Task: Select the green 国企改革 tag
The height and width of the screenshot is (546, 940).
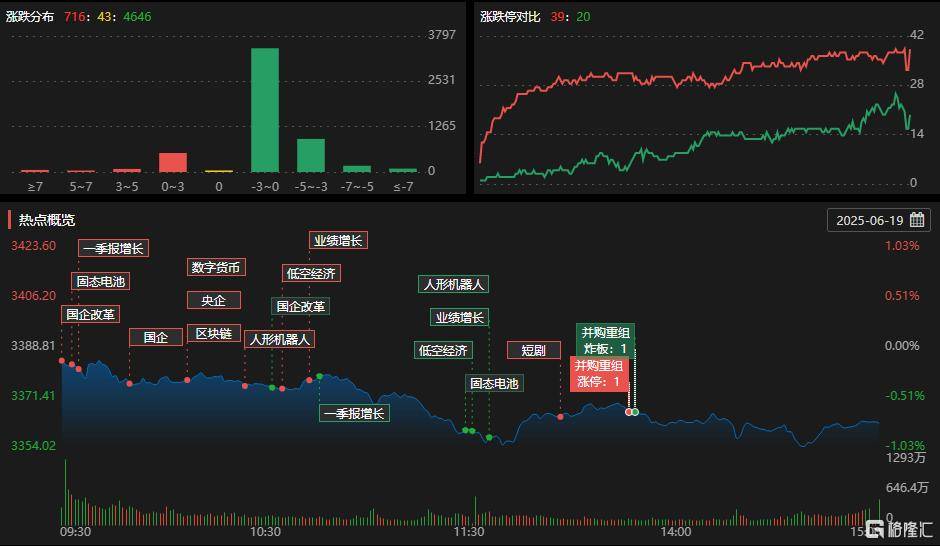Action: point(300,306)
